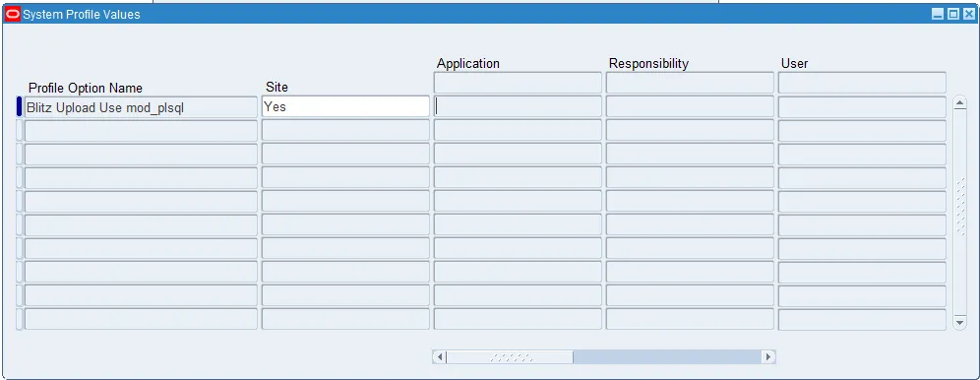Screen dimensions: 980x380
Task: Minimize the System Profile Values window
Action: [x=938, y=14]
